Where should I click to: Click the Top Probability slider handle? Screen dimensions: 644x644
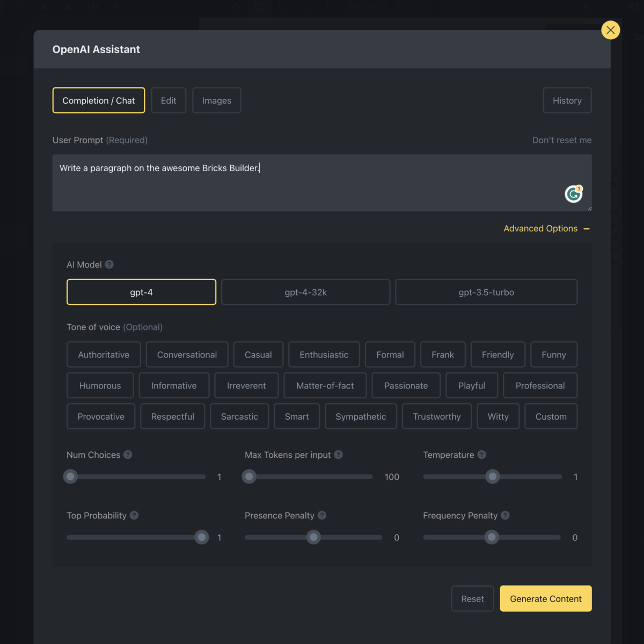pyautogui.click(x=202, y=537)
